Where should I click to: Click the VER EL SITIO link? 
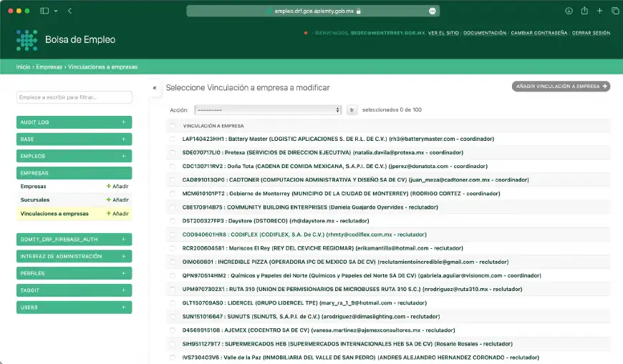(x=443, y=33)
